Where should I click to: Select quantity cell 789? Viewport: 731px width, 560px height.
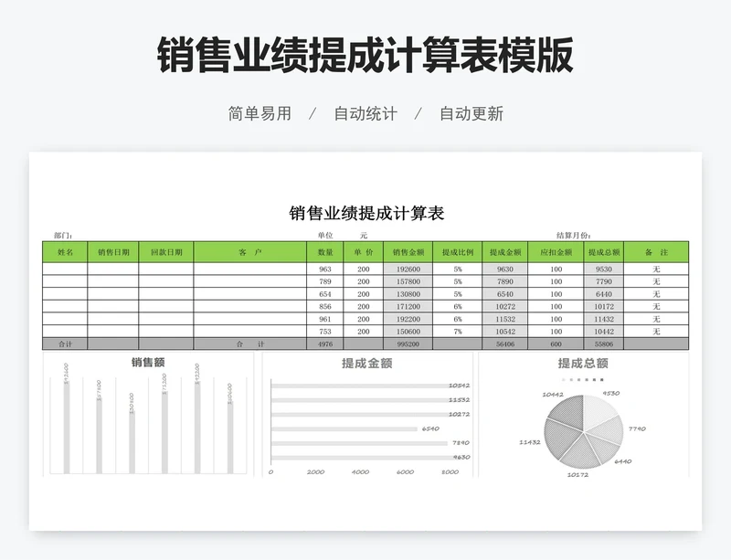[325, 281]
